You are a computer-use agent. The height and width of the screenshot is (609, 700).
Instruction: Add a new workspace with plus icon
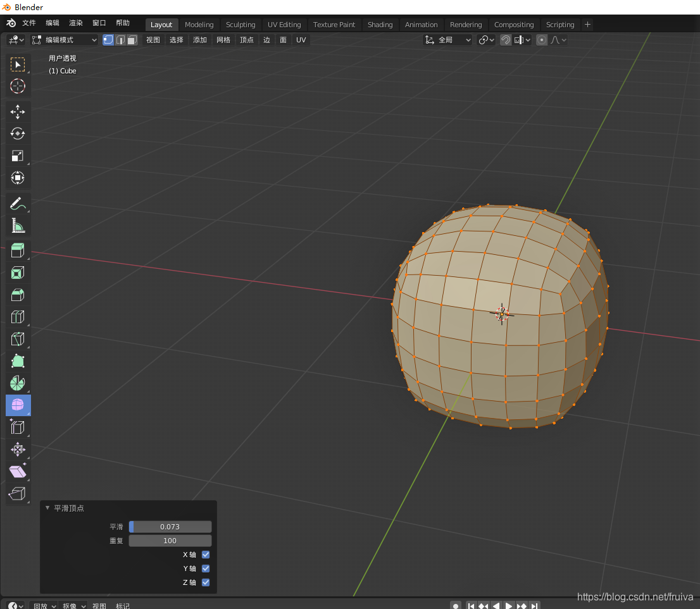(587, 25)
